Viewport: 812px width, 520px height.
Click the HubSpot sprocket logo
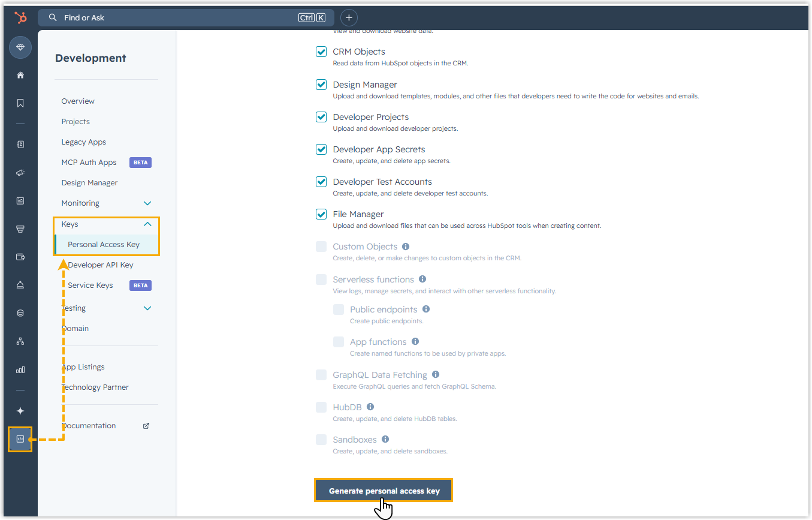point(20,17)
